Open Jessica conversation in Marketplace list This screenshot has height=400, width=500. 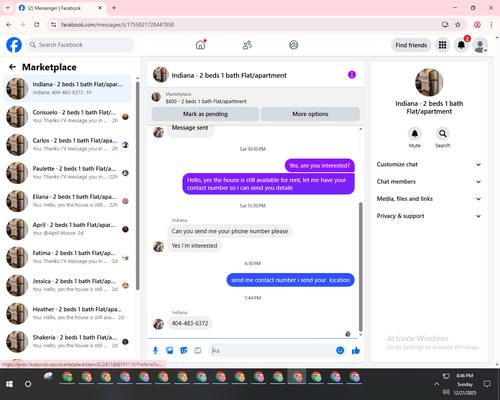pos(67,285)
